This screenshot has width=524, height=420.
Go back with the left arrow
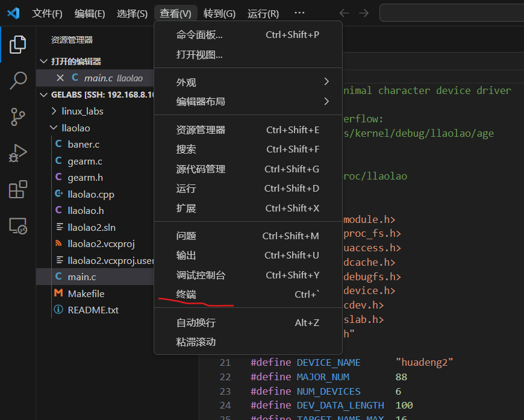[x=344, y=13]
